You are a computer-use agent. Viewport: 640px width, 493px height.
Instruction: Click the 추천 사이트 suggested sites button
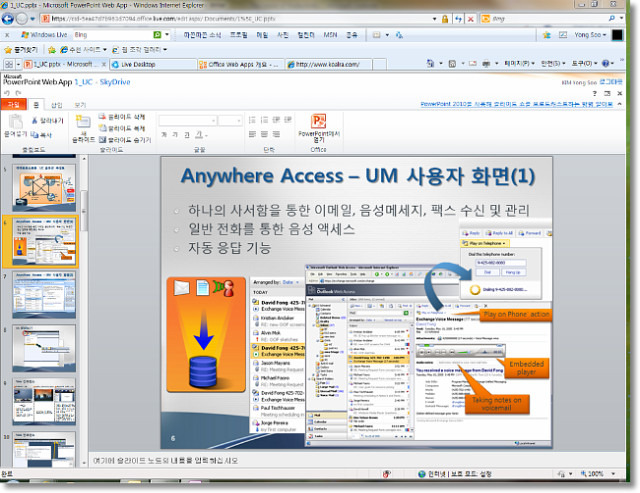tap(83, 50)
